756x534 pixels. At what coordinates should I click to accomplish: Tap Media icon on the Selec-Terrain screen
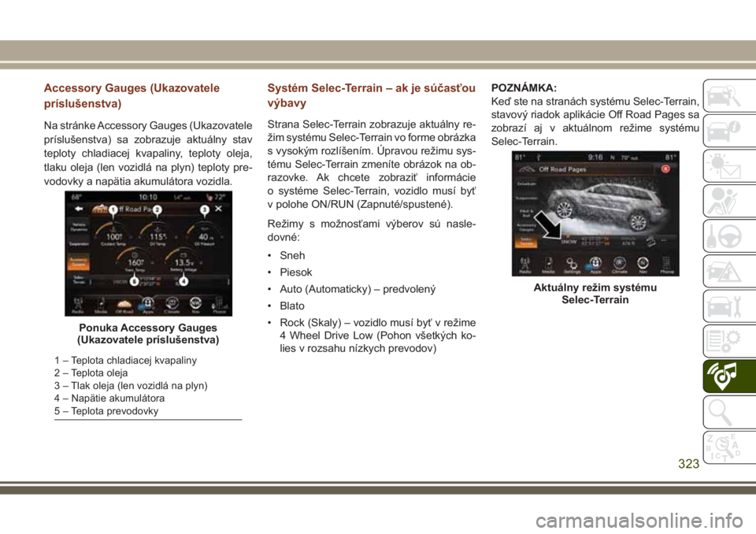(x=549, y=265)
